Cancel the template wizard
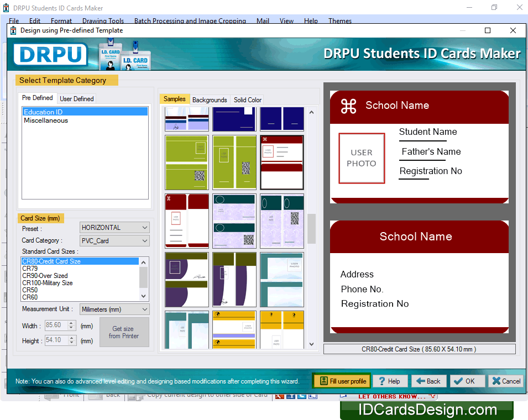 pyautogui.click(x=506, y=381)
